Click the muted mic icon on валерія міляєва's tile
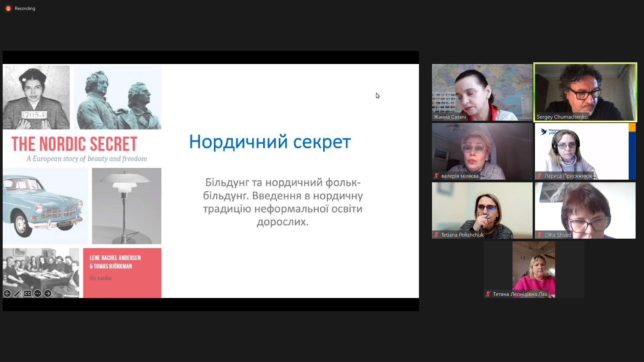The height and width of the screenshot is (362, 644). tap(436, 175)
